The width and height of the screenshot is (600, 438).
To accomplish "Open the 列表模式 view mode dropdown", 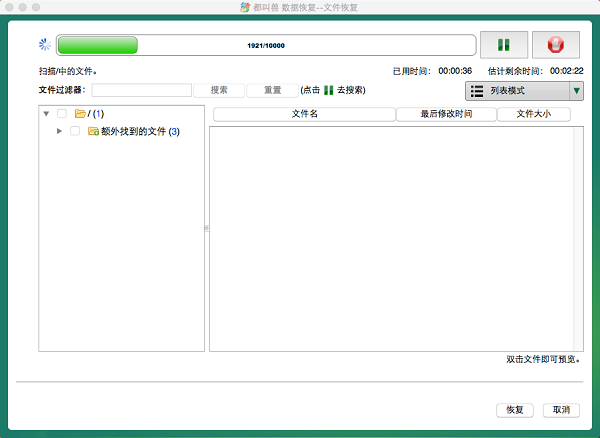I will pyautogui.click(x=524, y=91).
